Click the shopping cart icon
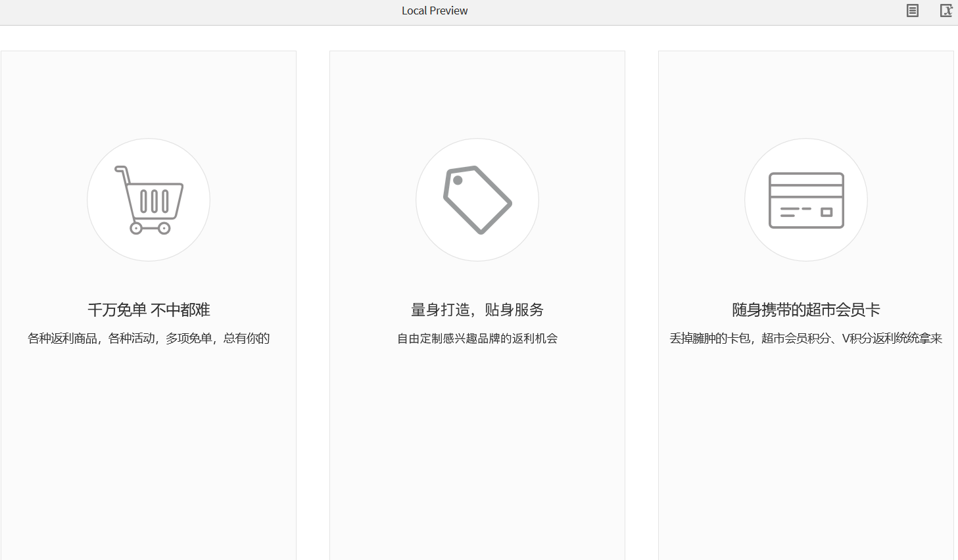Screen dimensions: 958x560 [x=149, y=200]
